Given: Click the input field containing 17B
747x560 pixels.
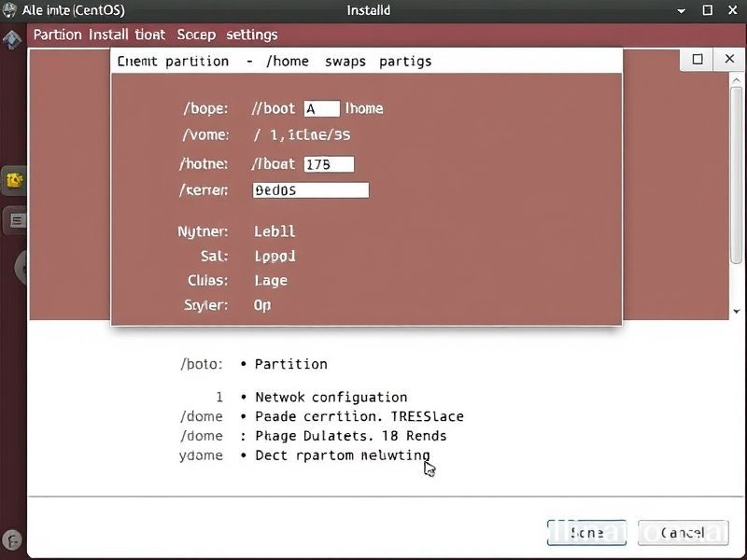Looking at the screenshot, I should pyautogui.click(x=329, y=164).
